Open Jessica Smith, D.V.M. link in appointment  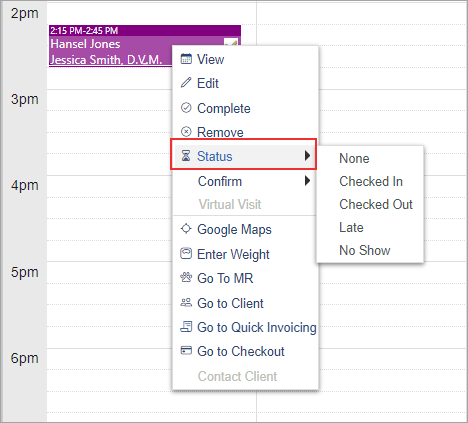tap(106, 60)
